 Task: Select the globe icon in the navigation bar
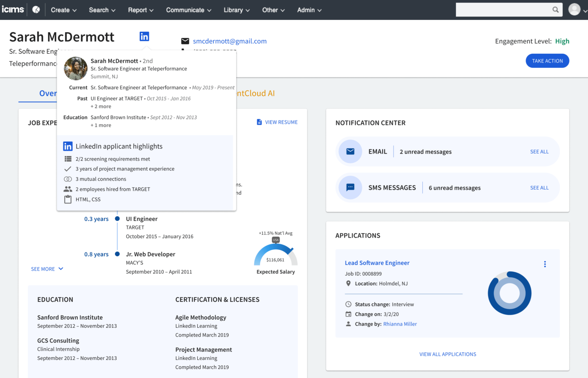36,10
